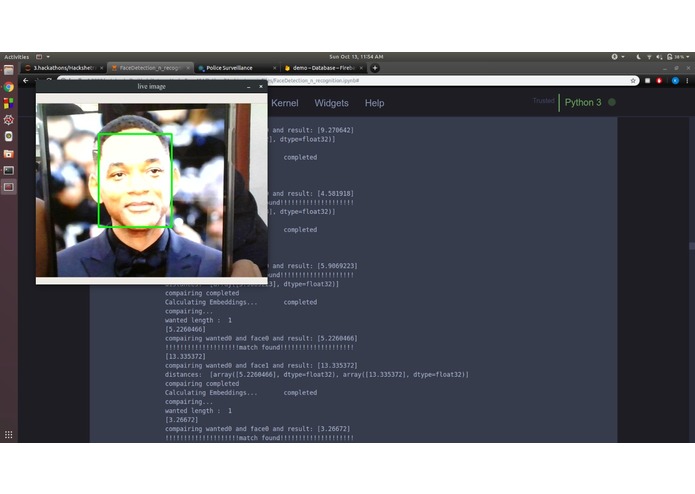Click the Wi-Fi network icon
This screenshot has height=494, width=695.
[649, 57]
